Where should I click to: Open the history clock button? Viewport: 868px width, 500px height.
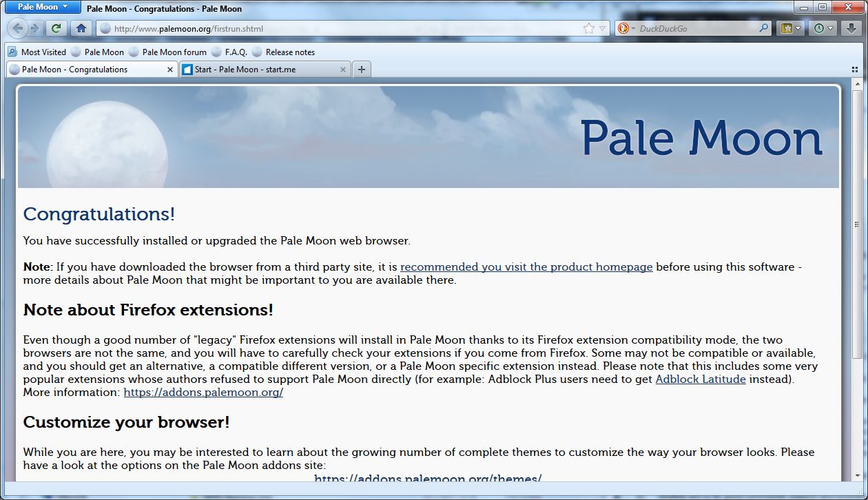point(818,29)
